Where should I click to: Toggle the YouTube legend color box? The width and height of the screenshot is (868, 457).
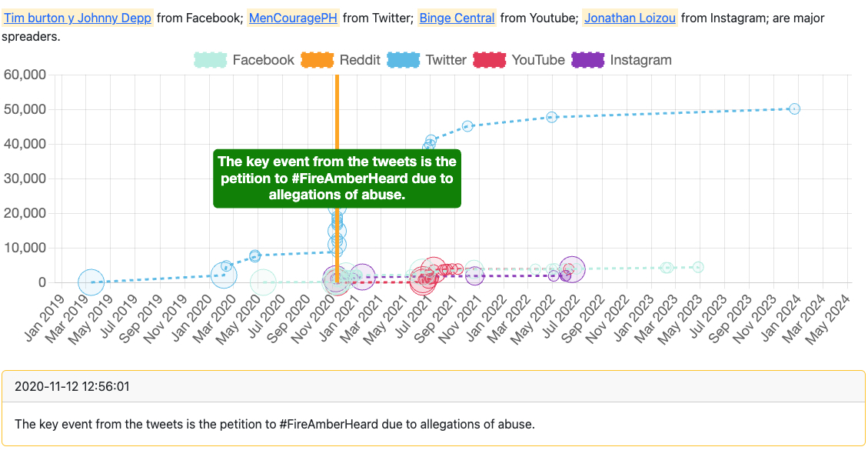(489, 60)
